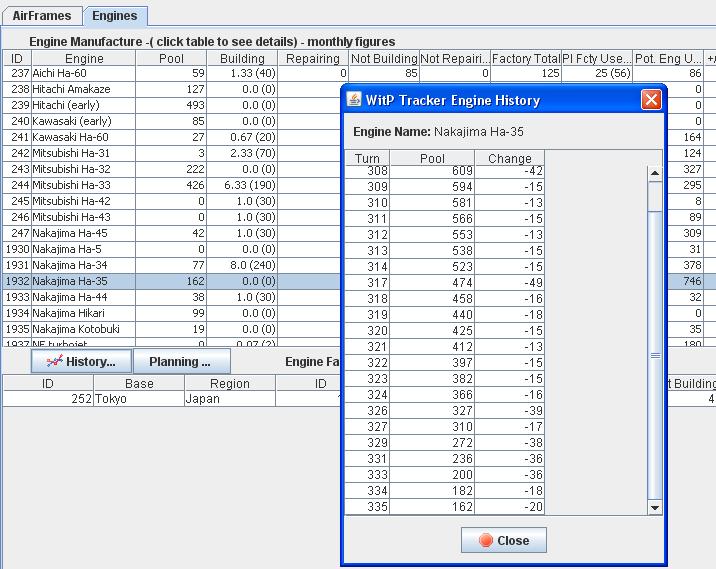This screenshot has width=716, height=569.
Task: Select turn 317 row with pool 474
Action: 444,283
